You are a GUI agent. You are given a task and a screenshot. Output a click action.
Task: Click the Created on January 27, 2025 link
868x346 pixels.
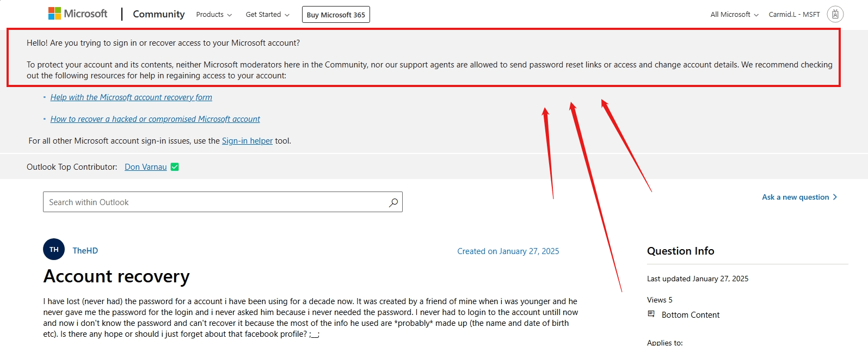click(x=508, y=251)
